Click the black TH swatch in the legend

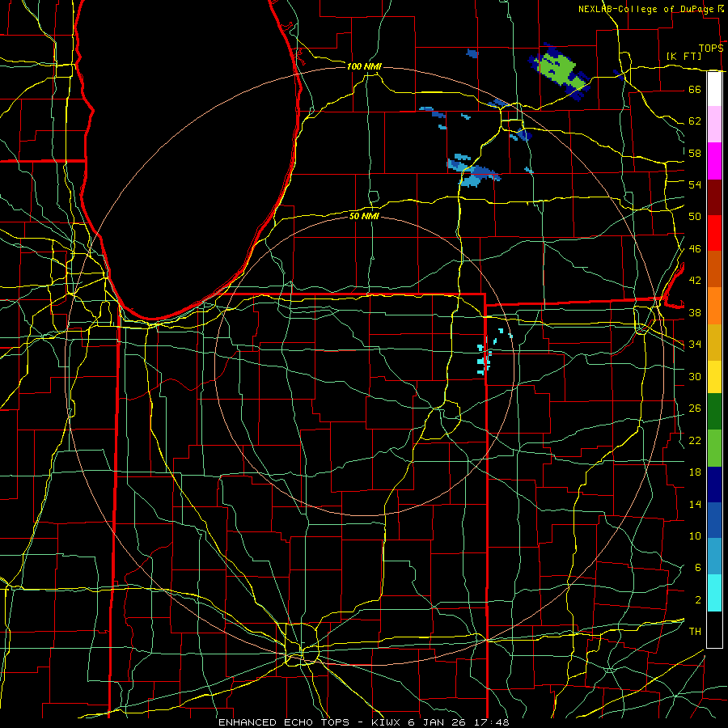[714, 629]
